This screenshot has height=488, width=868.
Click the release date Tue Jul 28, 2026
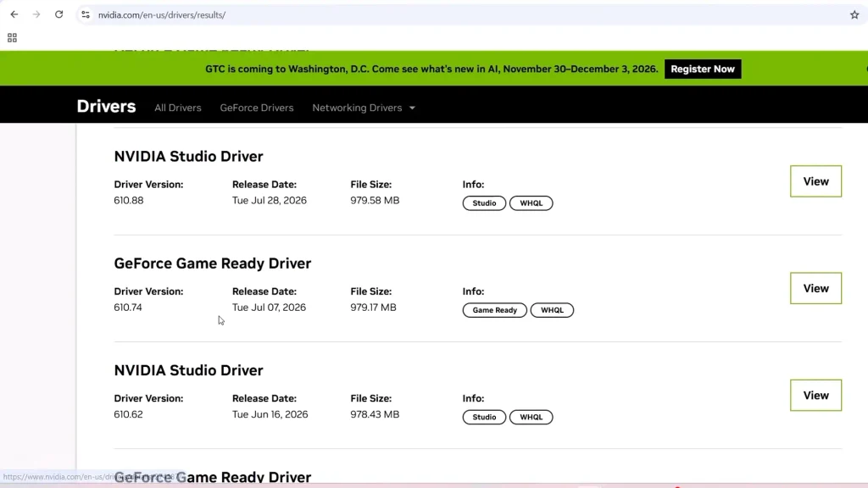click(269, 200)
